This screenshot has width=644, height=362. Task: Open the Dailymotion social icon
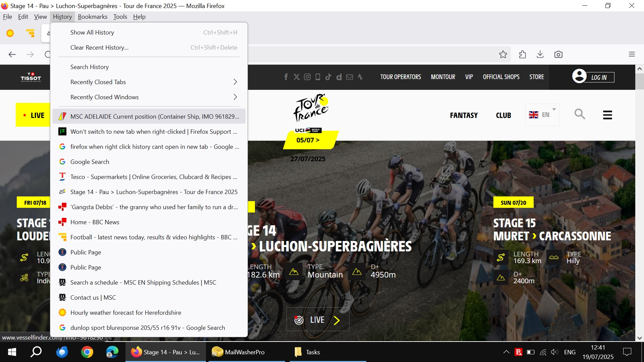(x=339, y=77)
